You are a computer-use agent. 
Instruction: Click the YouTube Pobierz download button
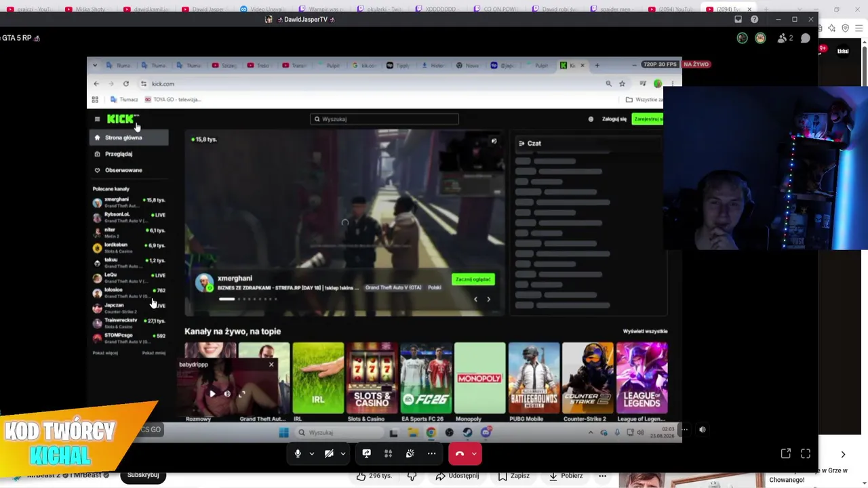566,476
